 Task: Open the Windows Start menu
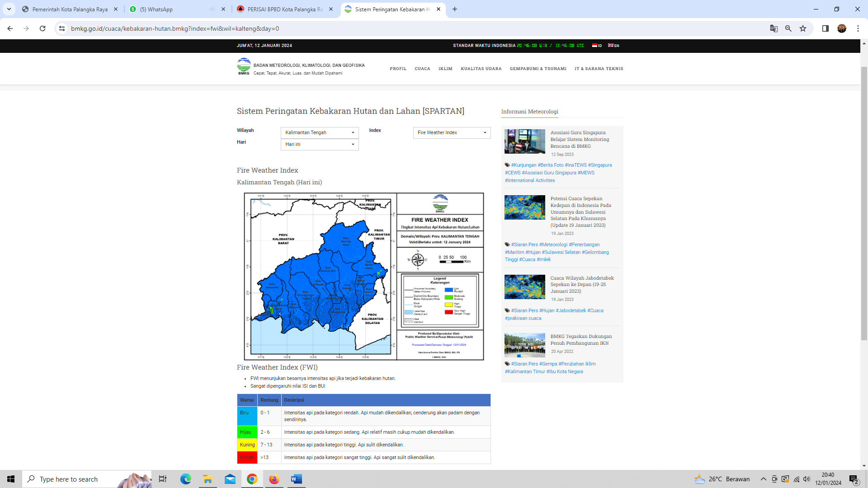click(x=11, y=479)
